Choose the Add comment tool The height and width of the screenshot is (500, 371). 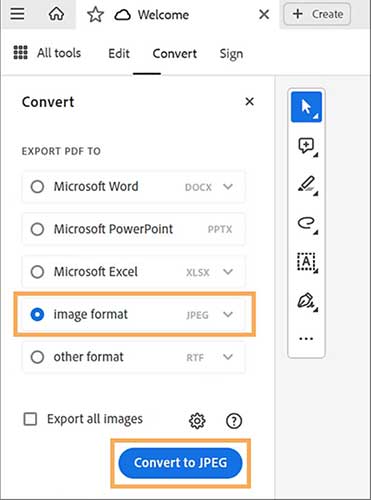point(307,146)
